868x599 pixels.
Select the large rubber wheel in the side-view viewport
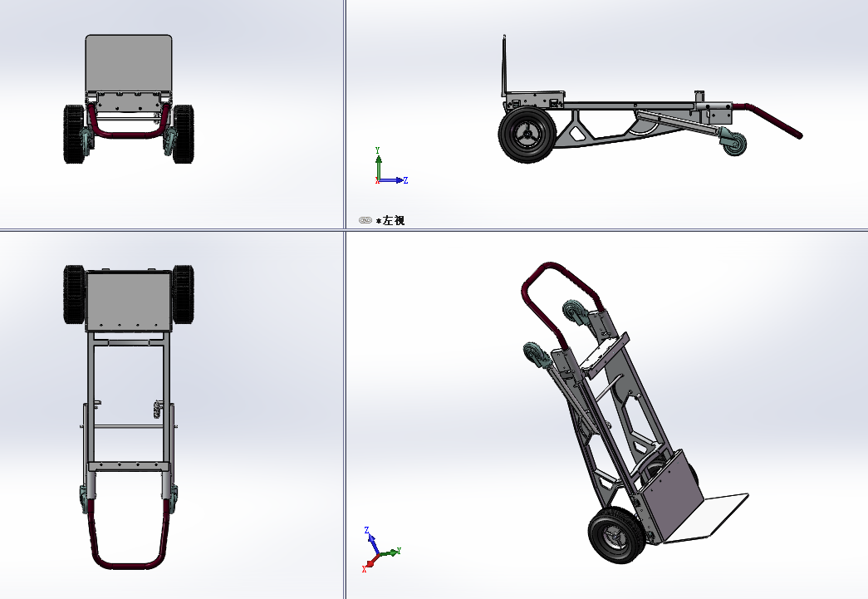coord(527,135)
